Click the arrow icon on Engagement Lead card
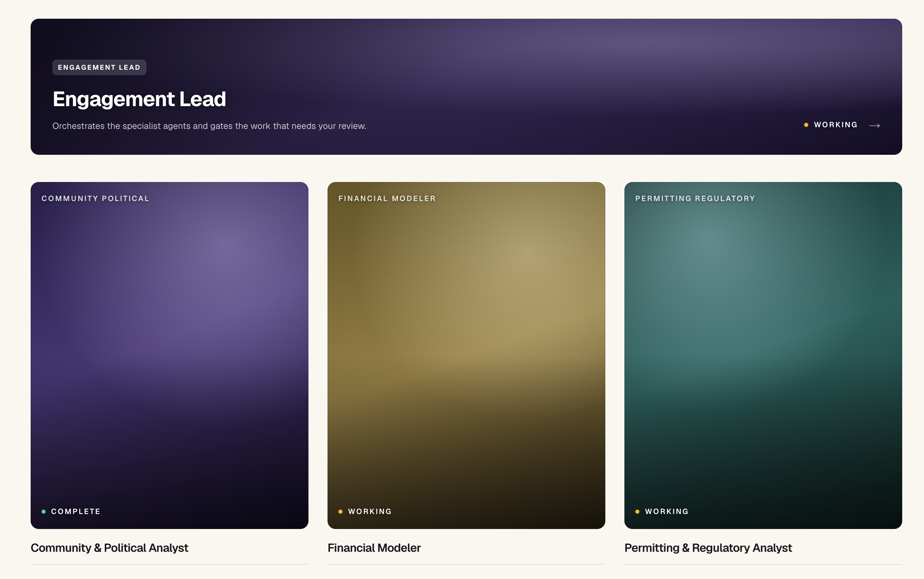Image resolution: width=924 pixels, height=579 pixels. pyautogui.click(x=874, y=126)
